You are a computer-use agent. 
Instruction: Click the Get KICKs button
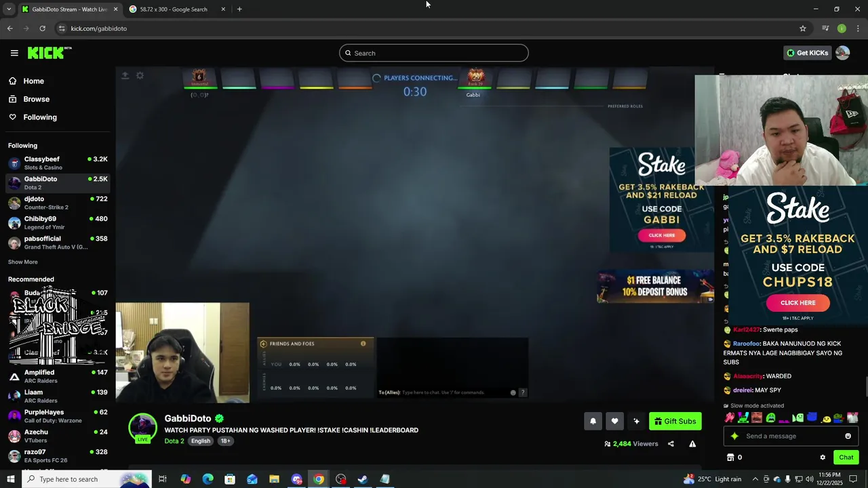click(807, 53)
